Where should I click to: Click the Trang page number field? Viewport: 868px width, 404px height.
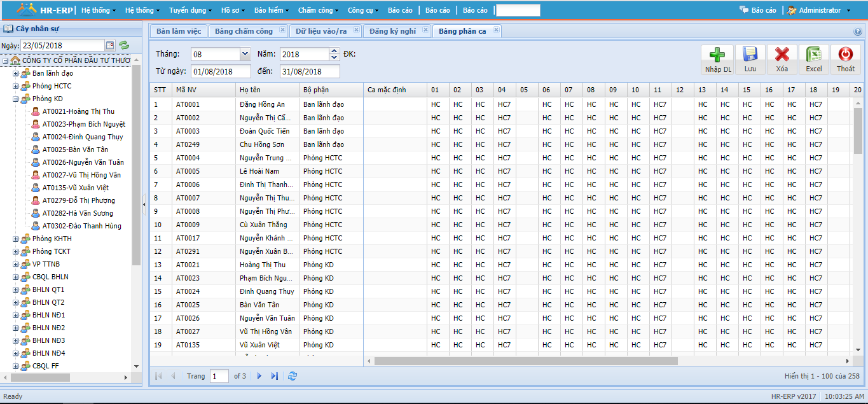coord(219,376)
